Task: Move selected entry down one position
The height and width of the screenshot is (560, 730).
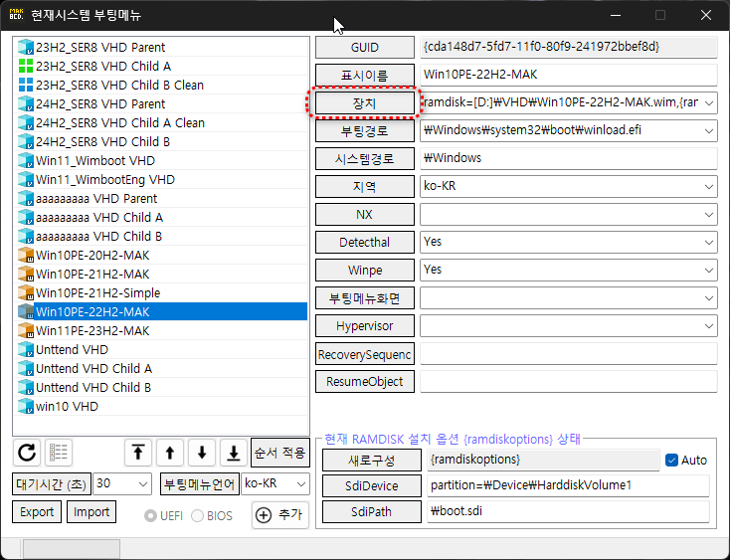Action: pyautogui.click(x=202, y=453)
